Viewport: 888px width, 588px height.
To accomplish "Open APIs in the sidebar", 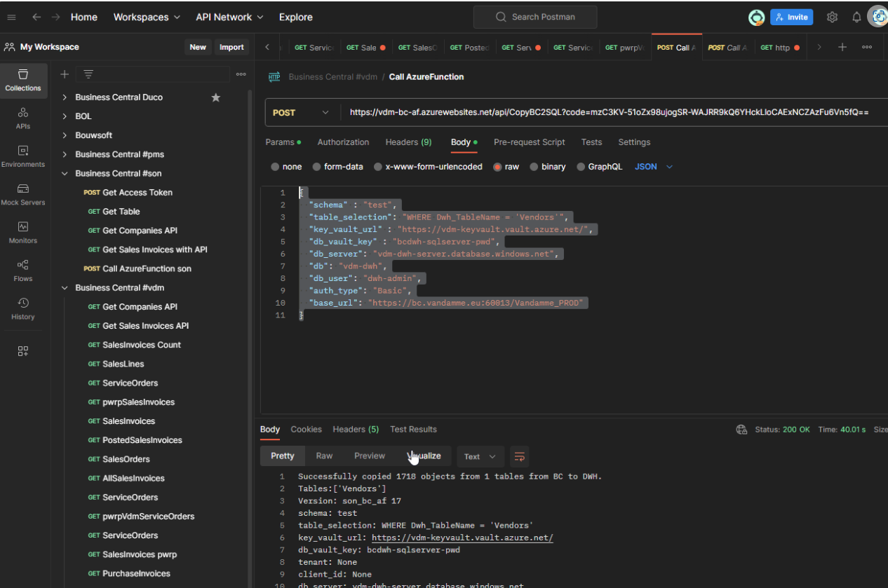I will [x=23, y=118].
